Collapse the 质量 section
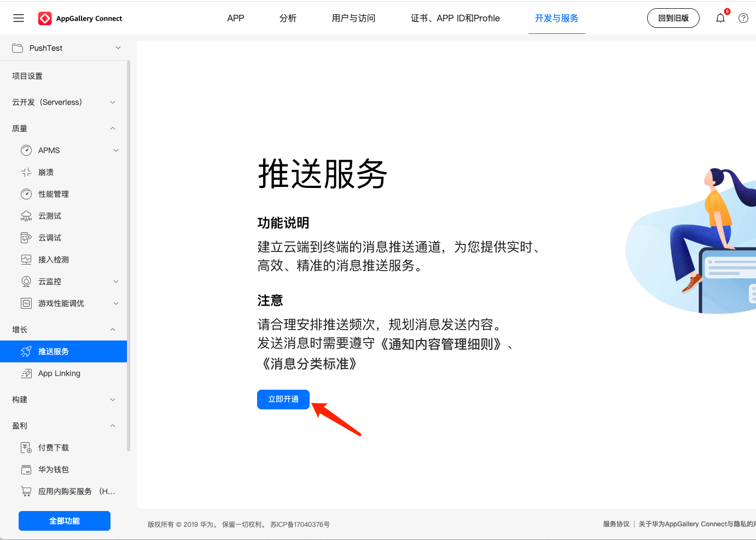756x540 pixels. click(x=113, y=128)
